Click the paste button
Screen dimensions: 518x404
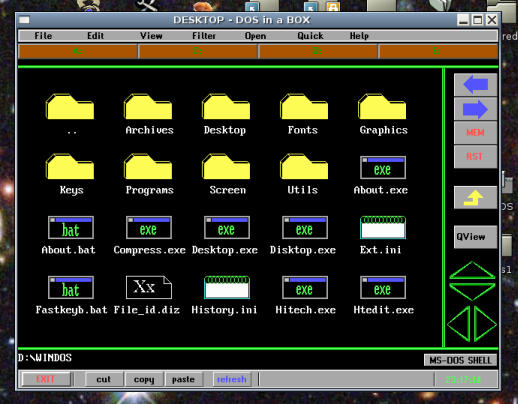click(x=183, y=379)
